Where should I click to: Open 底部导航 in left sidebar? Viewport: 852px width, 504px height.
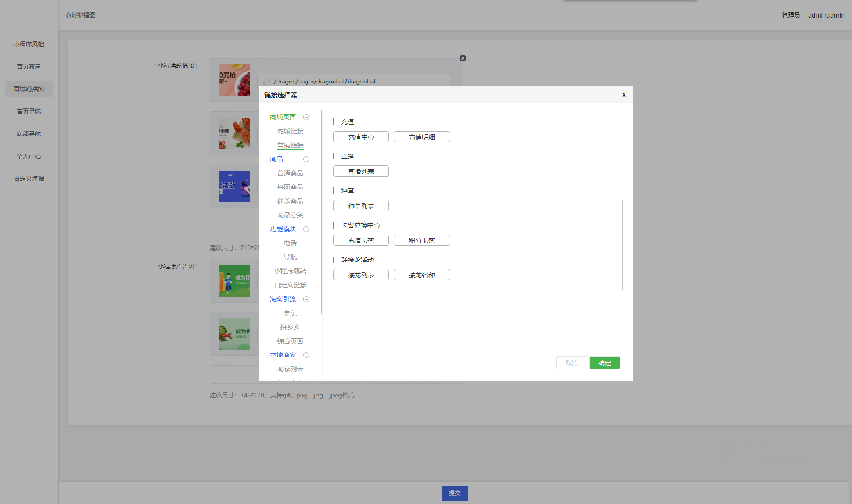click(x=29, y=134)
